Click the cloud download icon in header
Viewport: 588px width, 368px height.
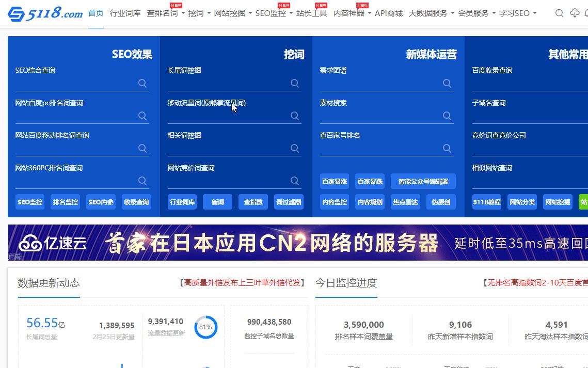click(575, 13)
